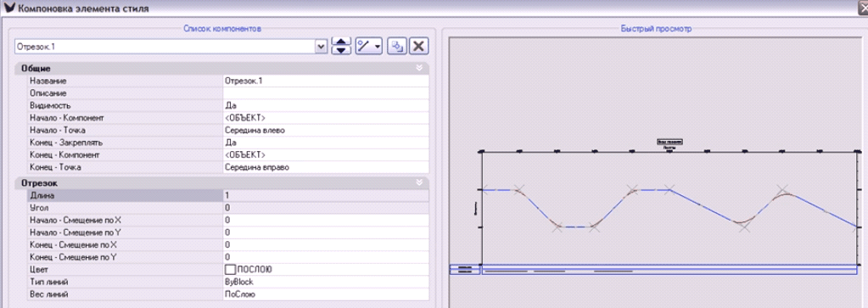Collapse the Отрезок section chevron
The image size is (868, 308).
tap(419, 182)
